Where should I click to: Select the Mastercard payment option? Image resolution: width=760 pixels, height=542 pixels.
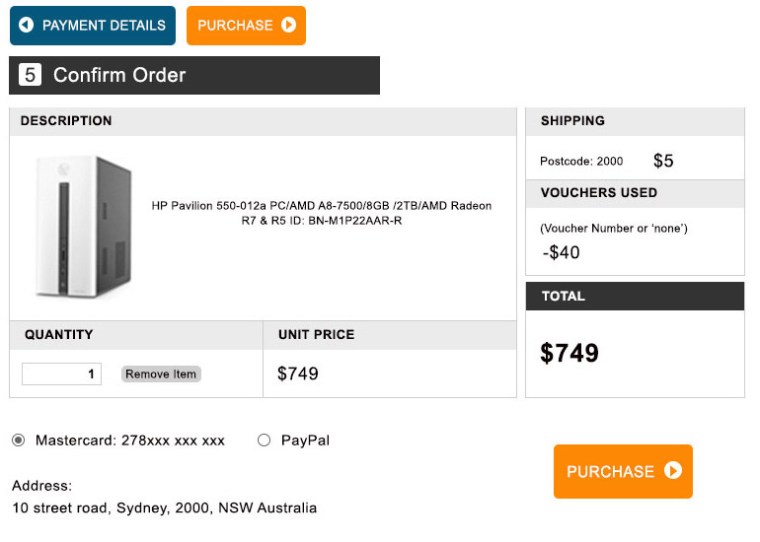pos(19,440)
